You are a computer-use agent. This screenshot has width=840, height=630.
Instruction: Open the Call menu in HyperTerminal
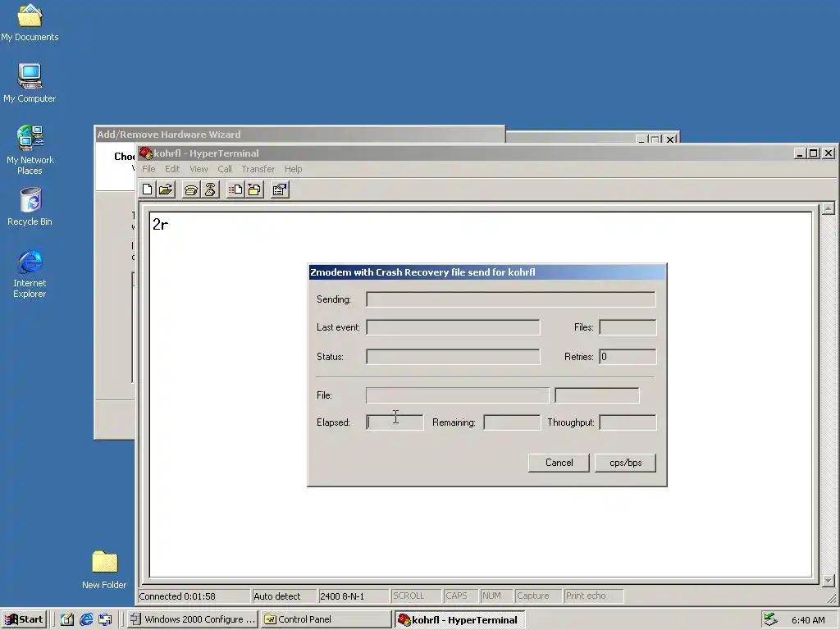225,169
